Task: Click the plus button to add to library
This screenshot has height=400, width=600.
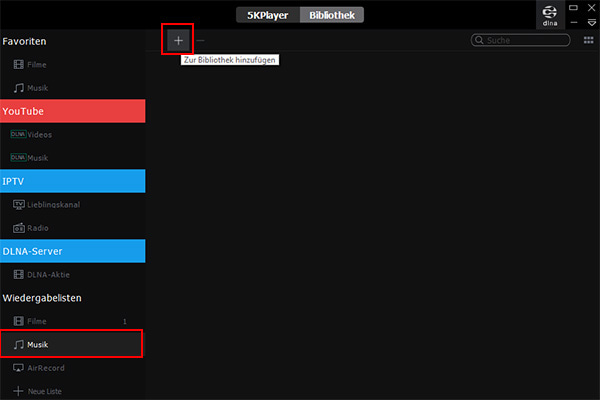Action: (x=178, y=40)
